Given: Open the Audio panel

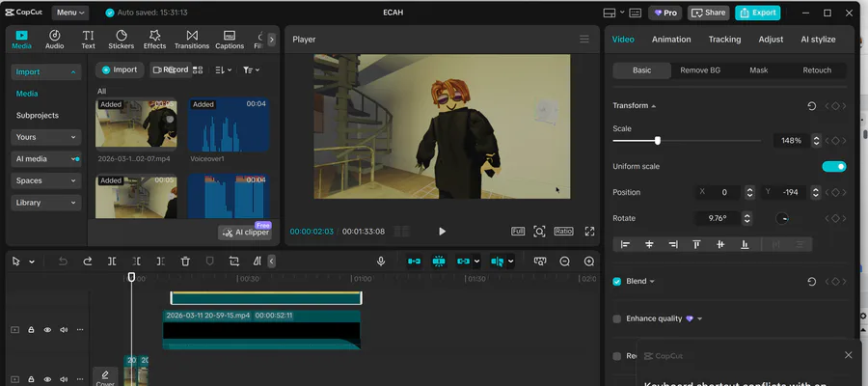Looking at the screenshot, I should pyautogui.click(x=54, y=40).
